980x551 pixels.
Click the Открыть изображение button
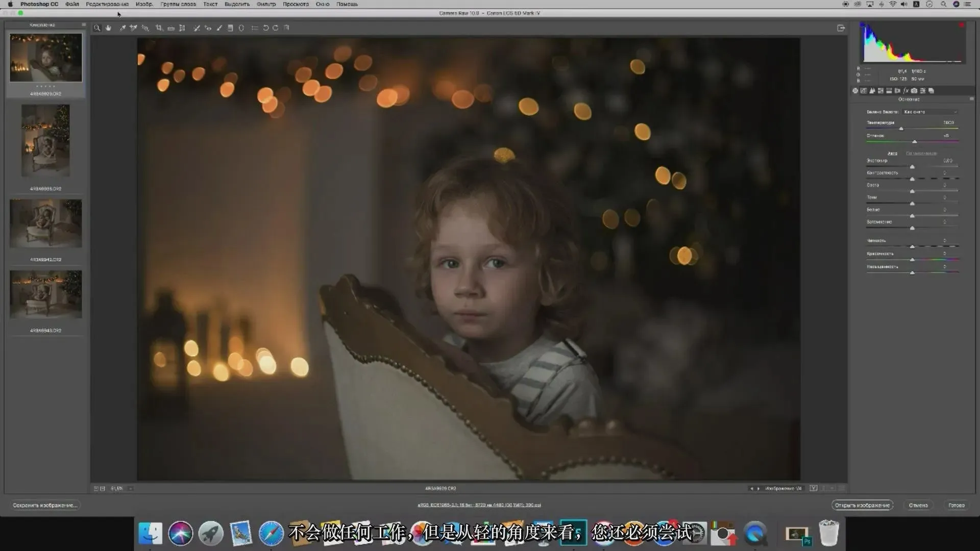862,505
